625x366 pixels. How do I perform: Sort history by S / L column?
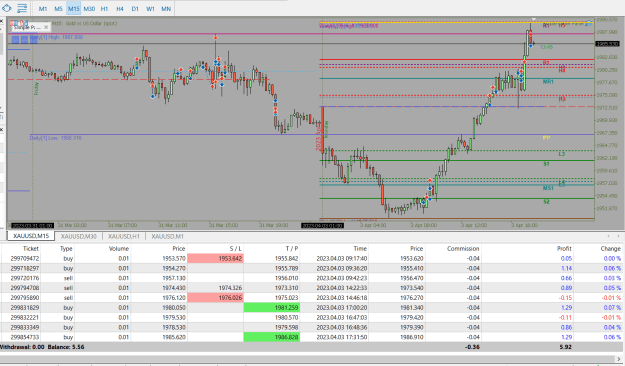(236, 248)
